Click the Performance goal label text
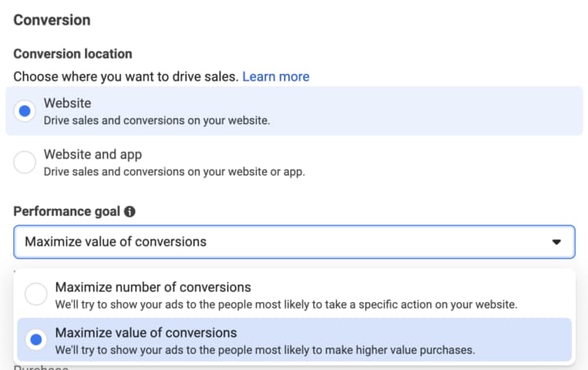Screen dimensions: 588x370 [x=66, y=212]
